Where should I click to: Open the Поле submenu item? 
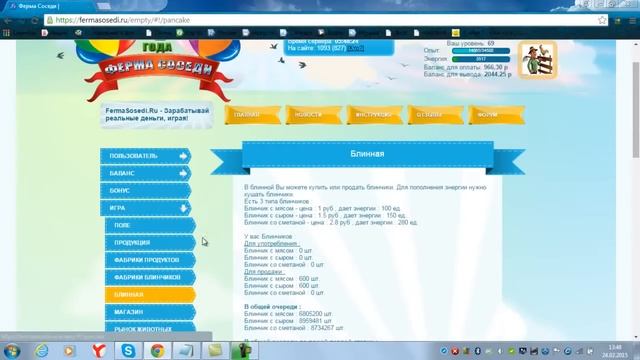tap(150, 225)
